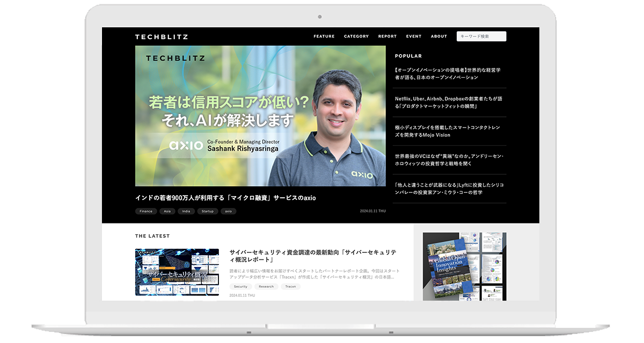644x343 pixels.
Task: Open the REPORT section from the navigation
Action: pos(387,36)
